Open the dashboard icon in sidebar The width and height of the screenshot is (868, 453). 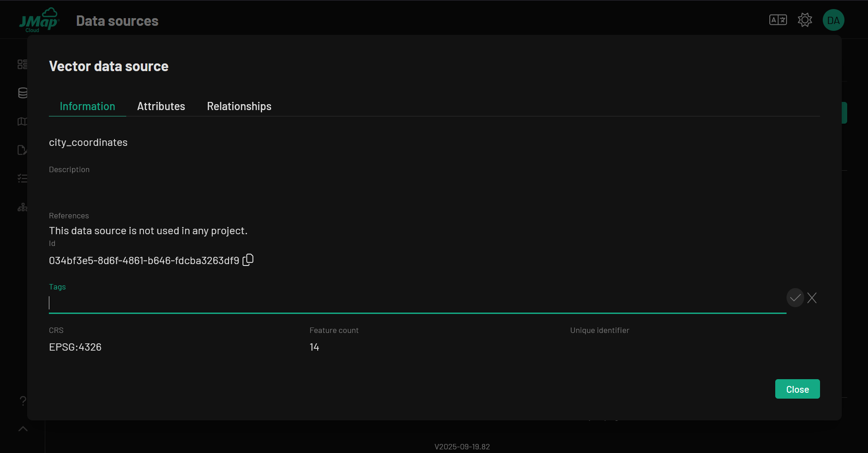[x=22, y=64]
